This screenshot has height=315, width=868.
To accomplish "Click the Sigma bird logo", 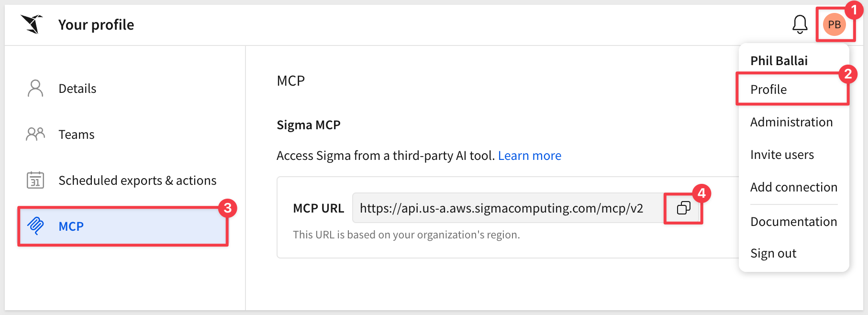I will click(x=32, y=24).
